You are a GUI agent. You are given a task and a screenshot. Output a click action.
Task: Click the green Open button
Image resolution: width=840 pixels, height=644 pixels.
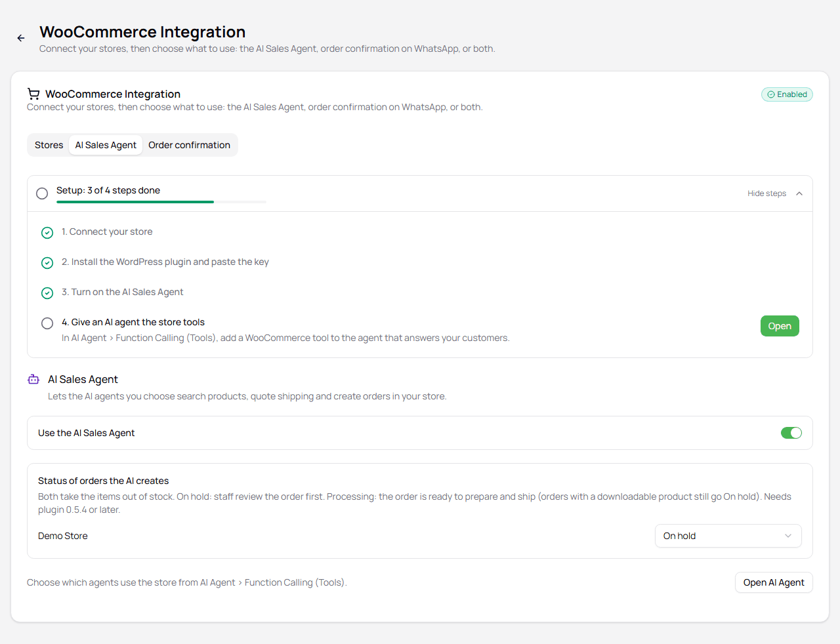(x=780, y=326)
